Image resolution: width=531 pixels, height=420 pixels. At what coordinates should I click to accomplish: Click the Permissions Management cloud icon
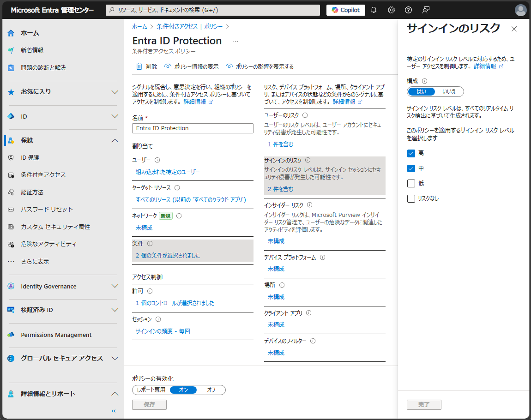[x=11, y=335]
